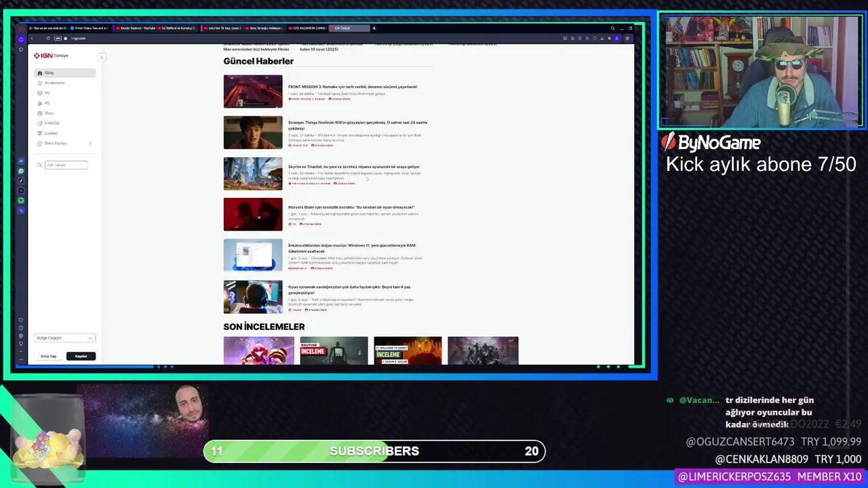Open the Opera home icon in sidebar
868x488 pixels.
[x=21, y=39]
